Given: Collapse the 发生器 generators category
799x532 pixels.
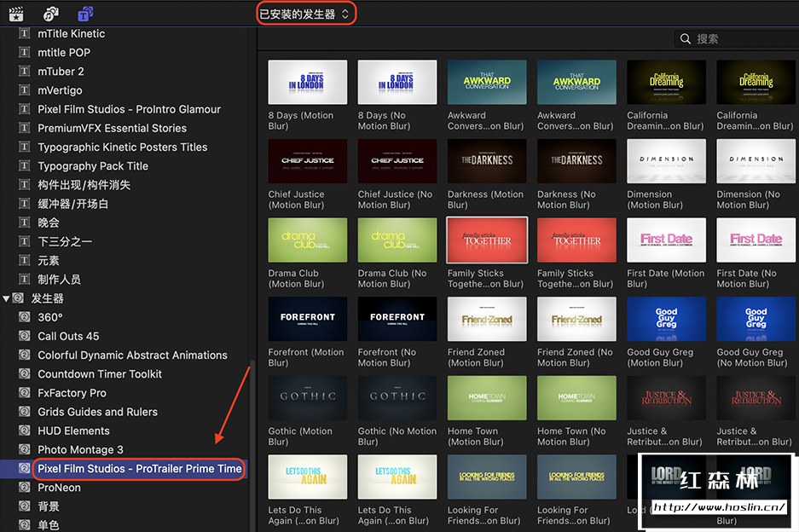Looking at the screenshot, I should point(6,298).
